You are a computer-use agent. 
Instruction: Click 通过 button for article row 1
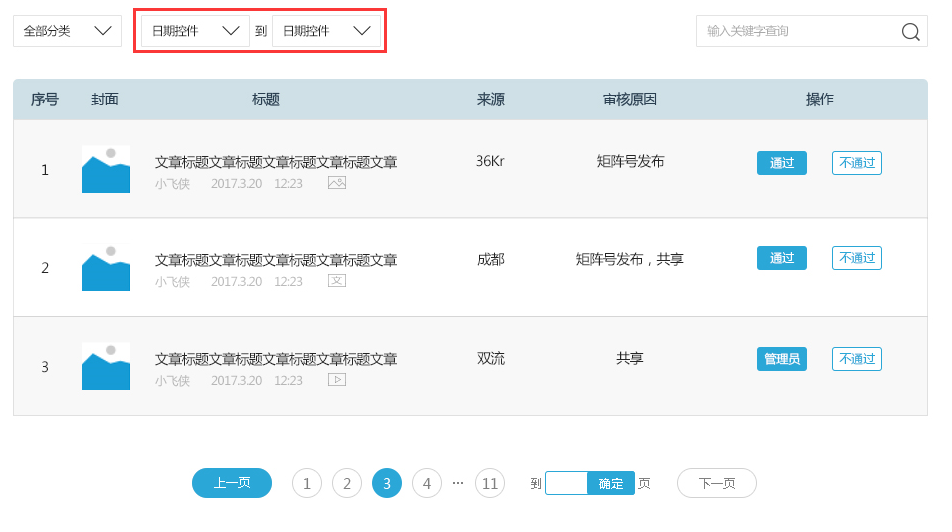(782, 163)
